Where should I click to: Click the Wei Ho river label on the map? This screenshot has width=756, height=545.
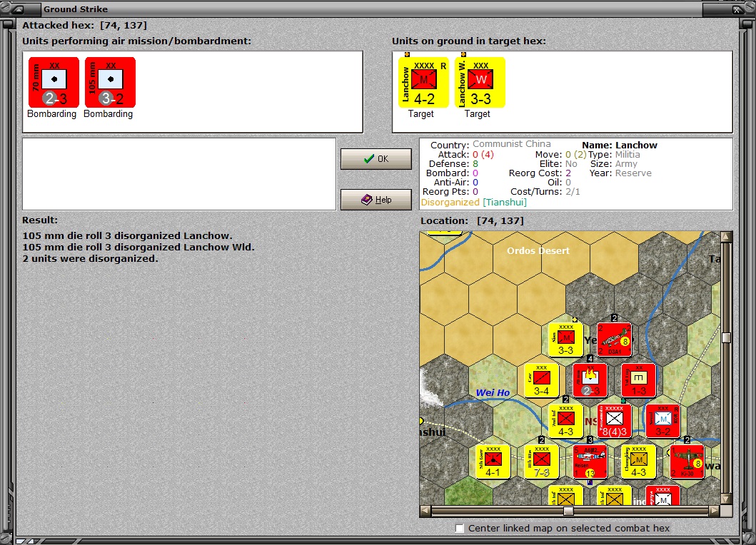(493, 393)
